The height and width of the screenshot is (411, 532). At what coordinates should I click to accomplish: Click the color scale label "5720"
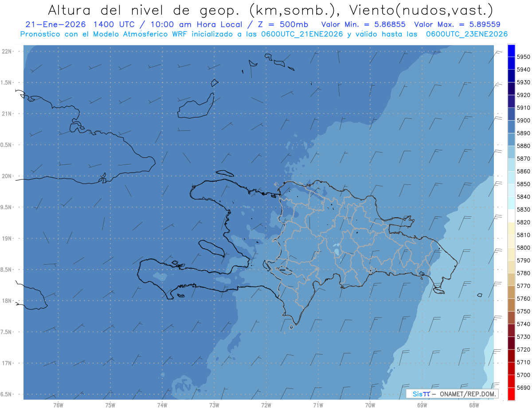click(523, 350)
